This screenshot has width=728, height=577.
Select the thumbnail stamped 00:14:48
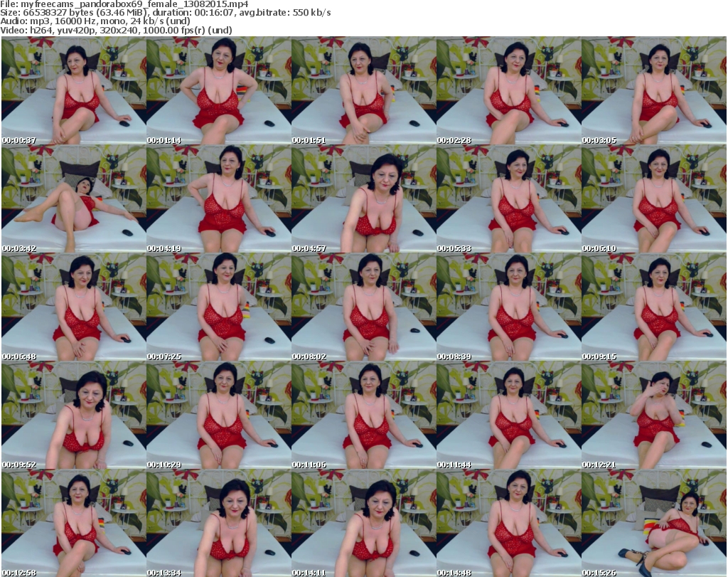[x=509, y=523]
